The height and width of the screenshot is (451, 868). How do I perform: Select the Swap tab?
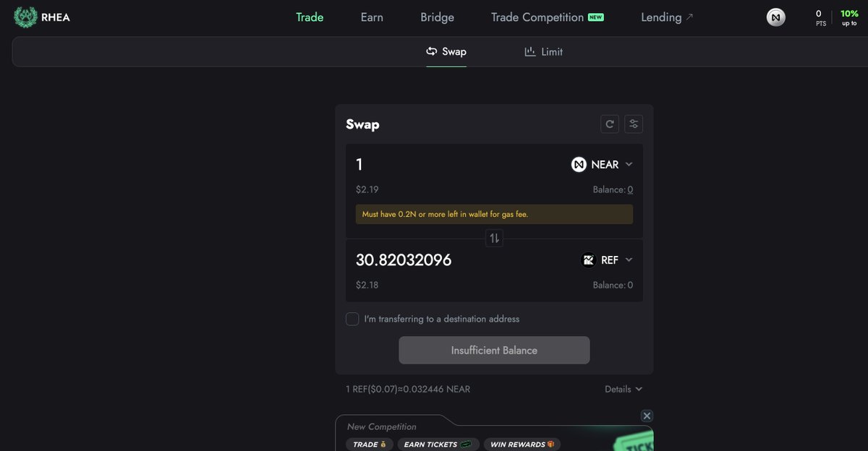pyautogui.click(x=446, y=52)
